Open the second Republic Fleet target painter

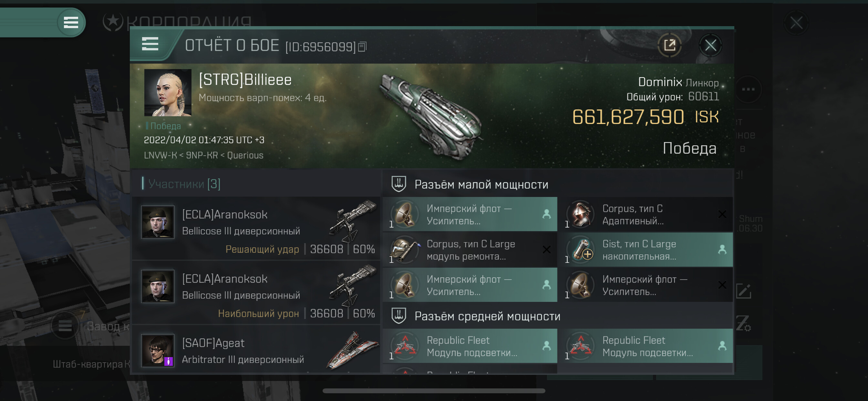coord(645,346)
